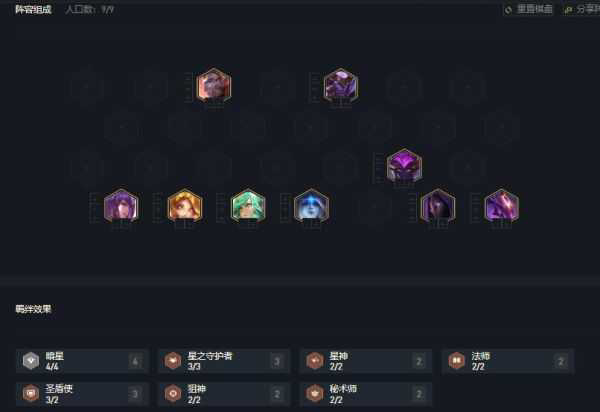Screen dimensions: 600x412
Task: Pick the blue-faced champion on the board
Action: (x=311, y=206)
